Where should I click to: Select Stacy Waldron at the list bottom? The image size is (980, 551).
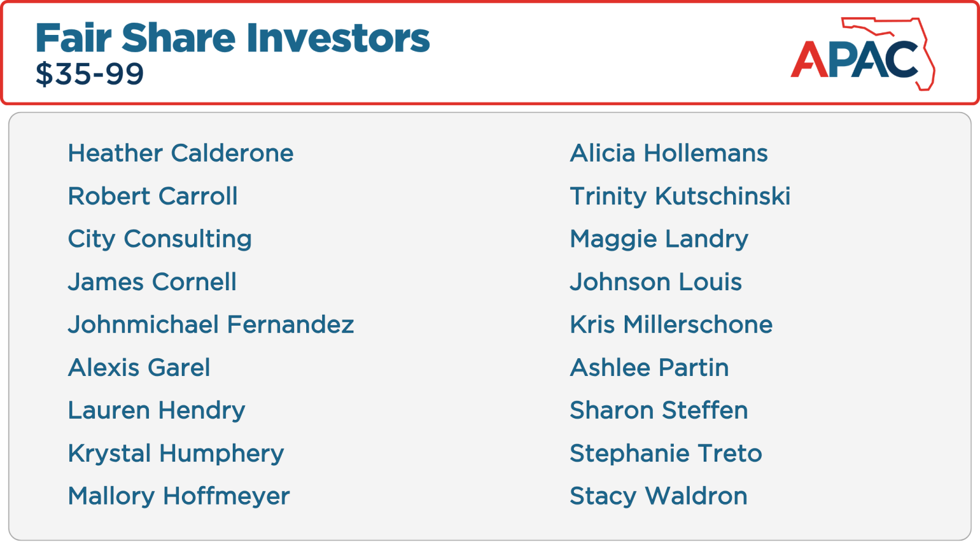tap(658, 496)
